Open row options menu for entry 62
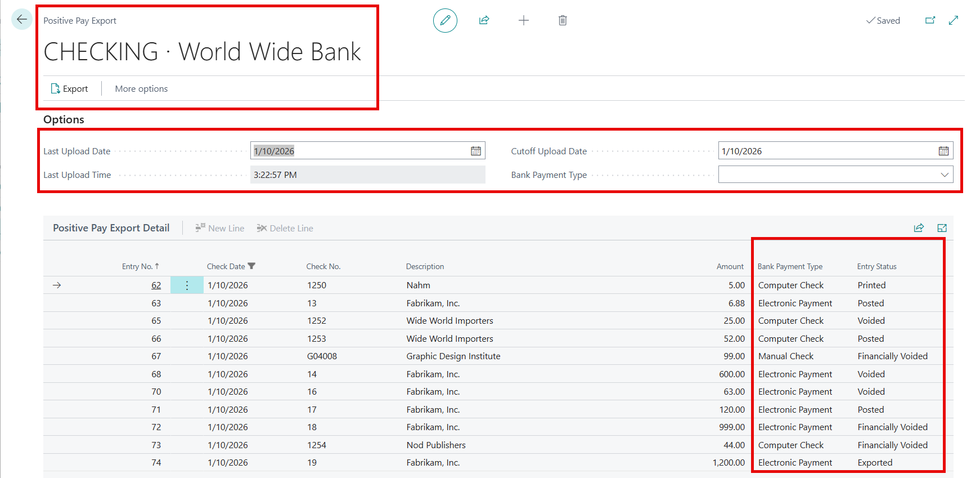The height and width of the screenshot is (478, 980). coord(187,285)
